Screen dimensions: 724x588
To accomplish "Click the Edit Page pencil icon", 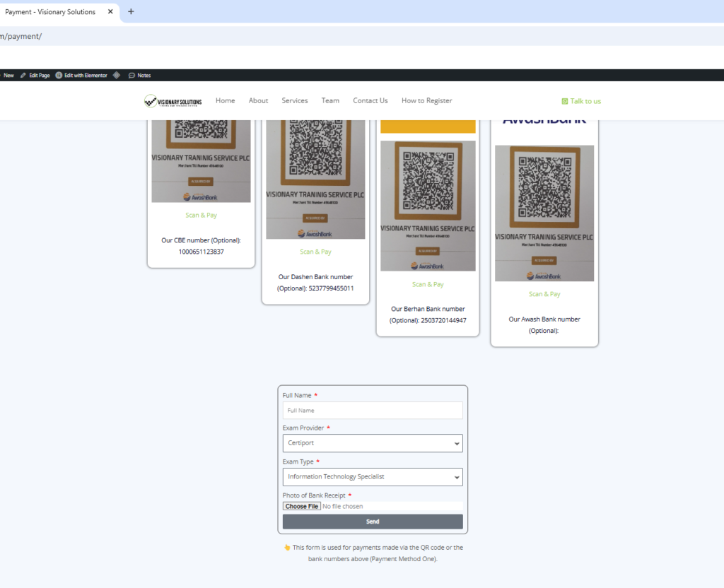I will pos(23,75).
